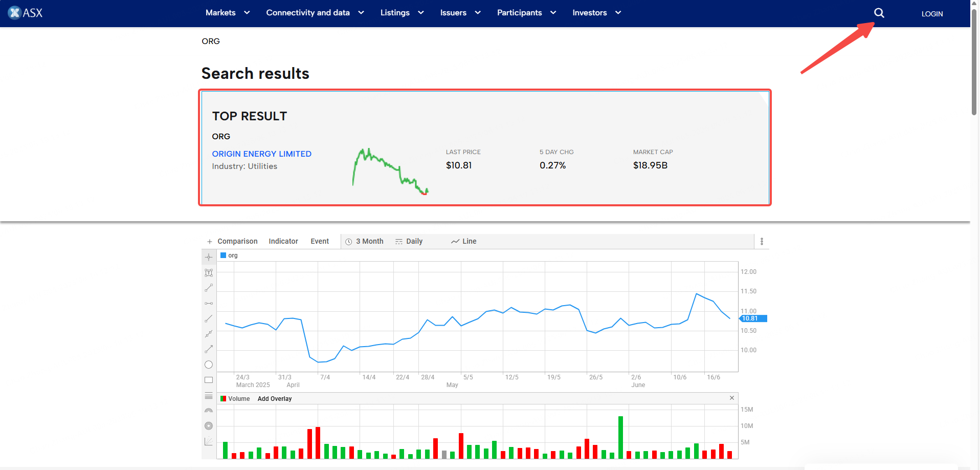Select the horizontal line drawing tool
980x470 pixels.
(209, 304)
